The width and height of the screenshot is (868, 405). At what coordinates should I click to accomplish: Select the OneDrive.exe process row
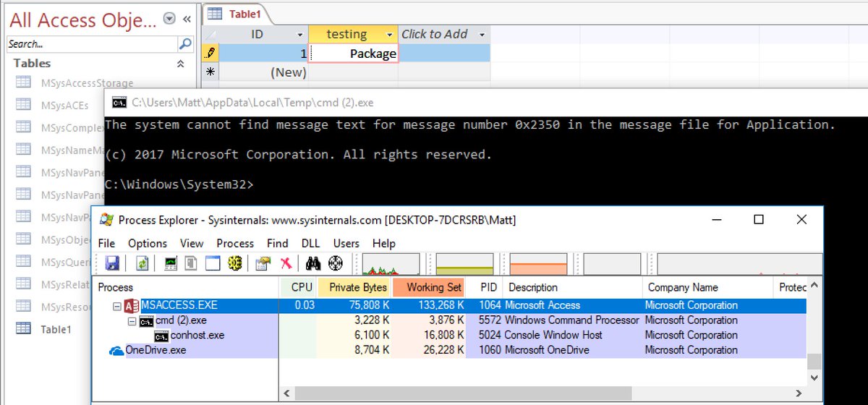point(448,351)
